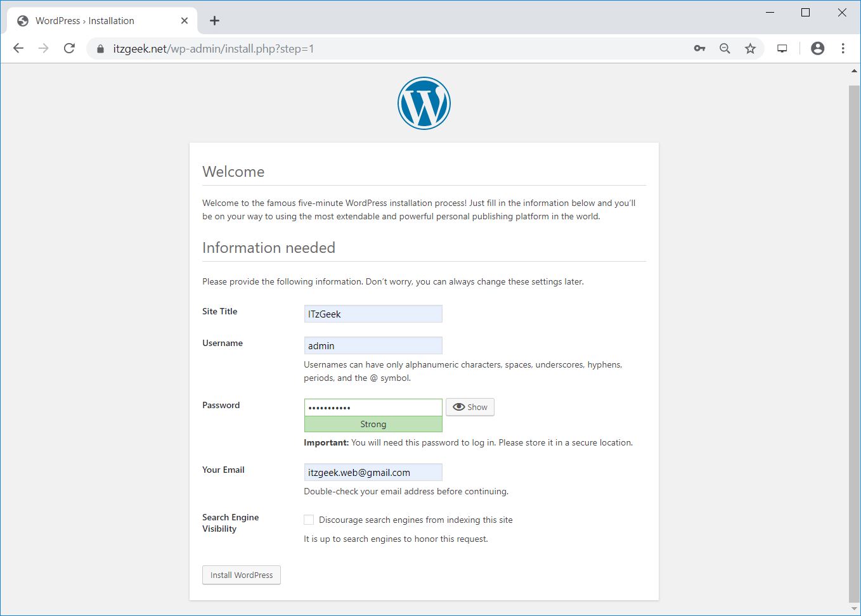This screenshot has width=861, height=616.
Task: Click the Strong password strength indicator
Action: (373, 424)
